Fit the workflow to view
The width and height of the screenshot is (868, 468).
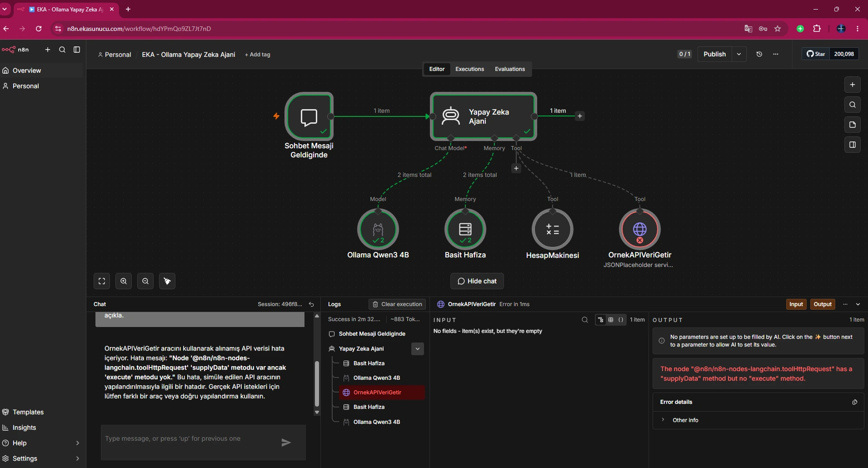[x=102, y=281]
